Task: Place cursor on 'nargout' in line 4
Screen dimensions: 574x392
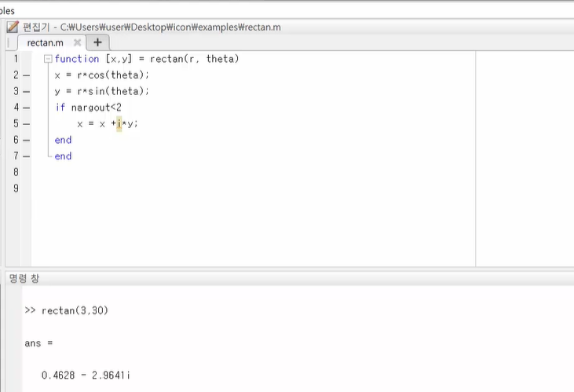Action: pos(88,108)
